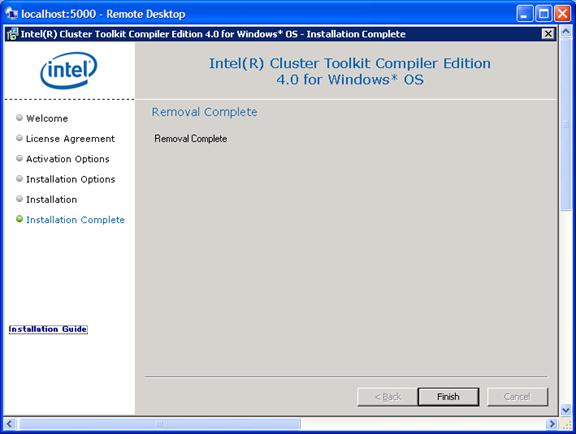Minimize the Remote Desktop window

[525, 14]
